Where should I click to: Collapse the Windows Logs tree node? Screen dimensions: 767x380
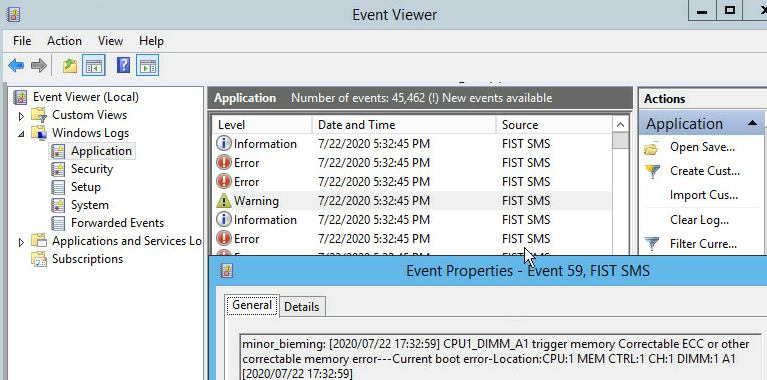pos(21,134)
